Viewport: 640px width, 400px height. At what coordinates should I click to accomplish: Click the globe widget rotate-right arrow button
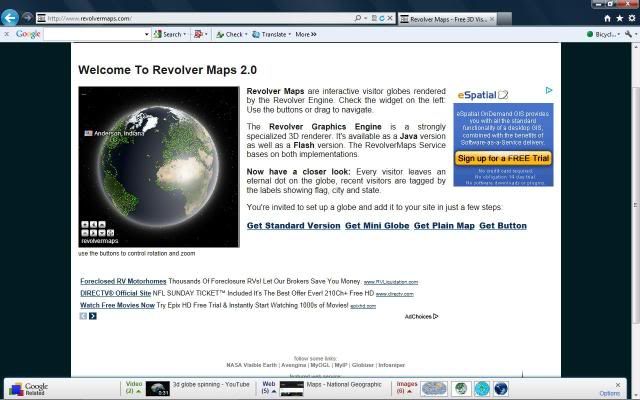tap(93, 233)
